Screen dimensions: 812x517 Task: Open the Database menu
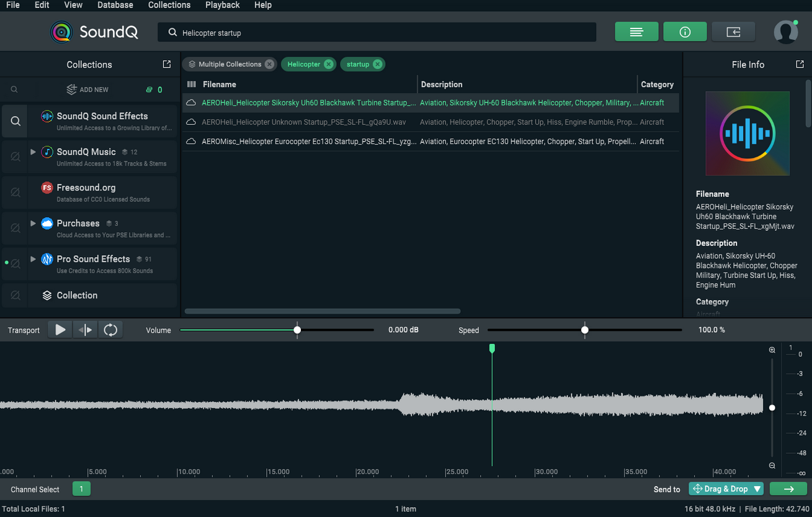point(115,5)
